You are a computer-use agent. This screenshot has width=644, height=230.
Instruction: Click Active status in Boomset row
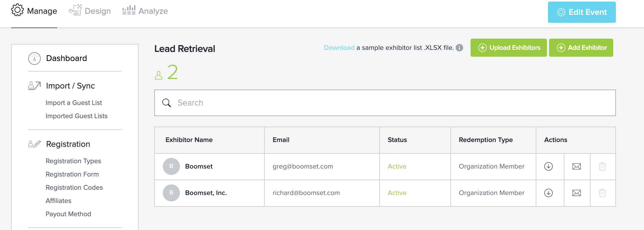click(397, 166)
